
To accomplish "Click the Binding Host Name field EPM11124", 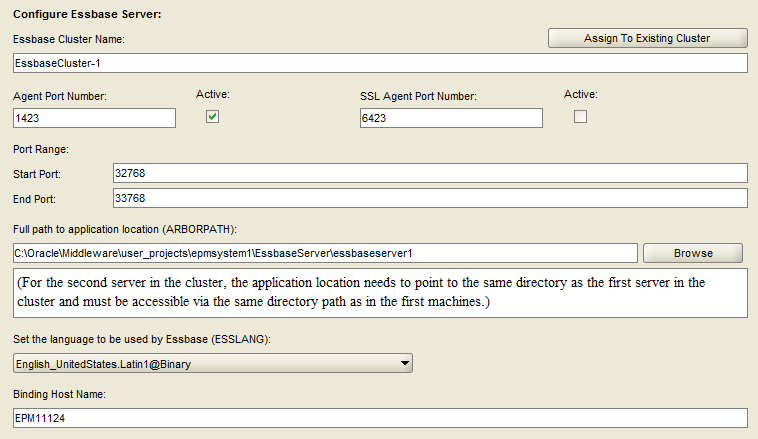I will click(x=380, y=418).
